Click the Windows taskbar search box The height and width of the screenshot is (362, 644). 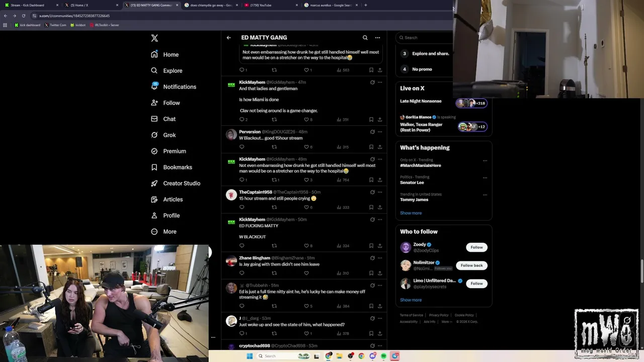(283, 356)
